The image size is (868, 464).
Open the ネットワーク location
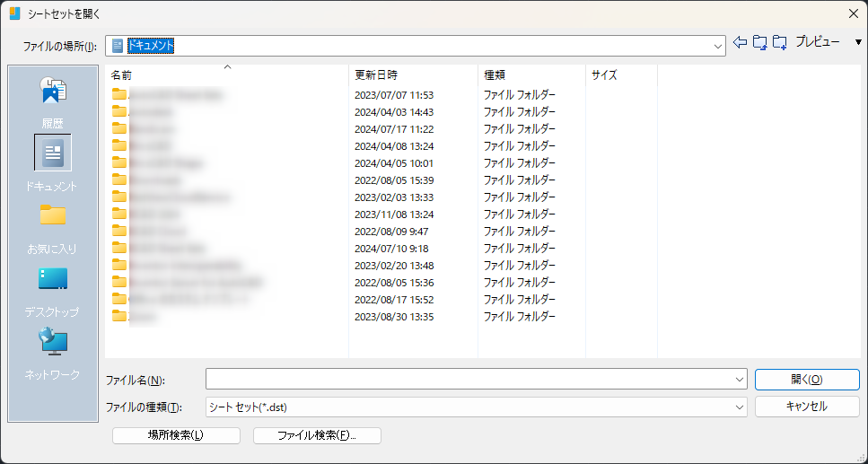53,354
